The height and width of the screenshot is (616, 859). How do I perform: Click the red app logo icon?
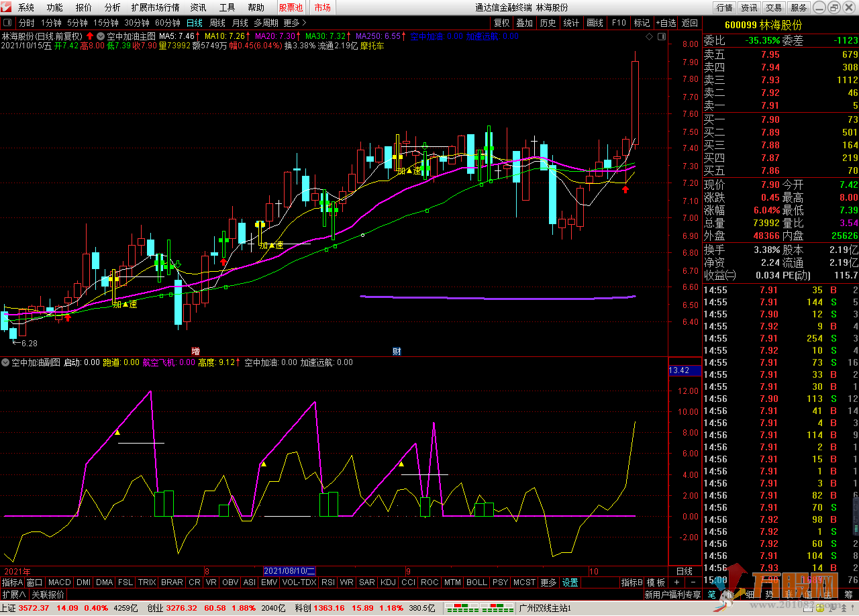tap(7, 7)
